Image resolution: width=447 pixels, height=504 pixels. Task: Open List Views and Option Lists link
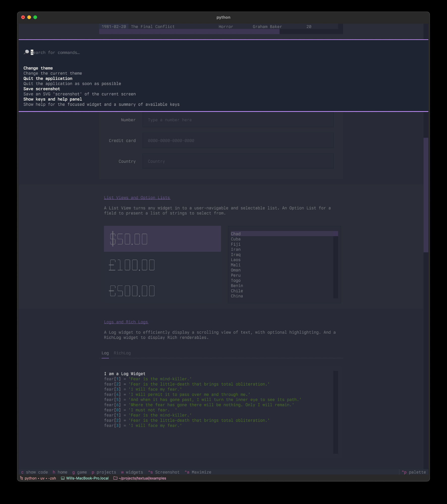point(137,198)
